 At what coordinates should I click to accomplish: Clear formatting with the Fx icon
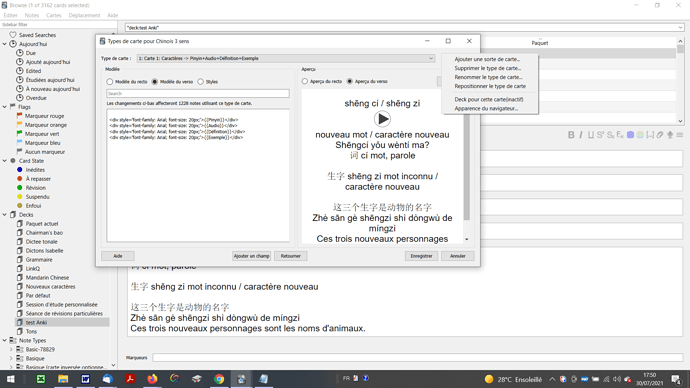[x=620, y=135]
